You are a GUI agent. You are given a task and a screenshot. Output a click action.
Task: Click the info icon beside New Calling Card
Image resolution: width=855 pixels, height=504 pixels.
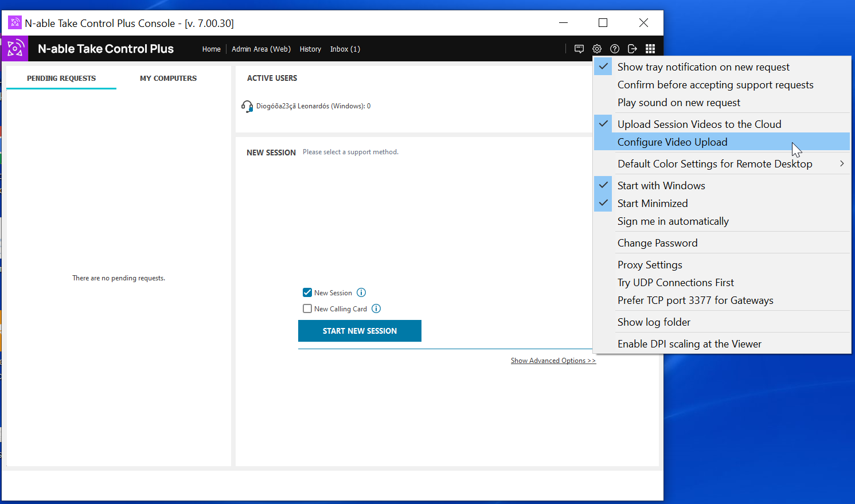click(377, 308)
